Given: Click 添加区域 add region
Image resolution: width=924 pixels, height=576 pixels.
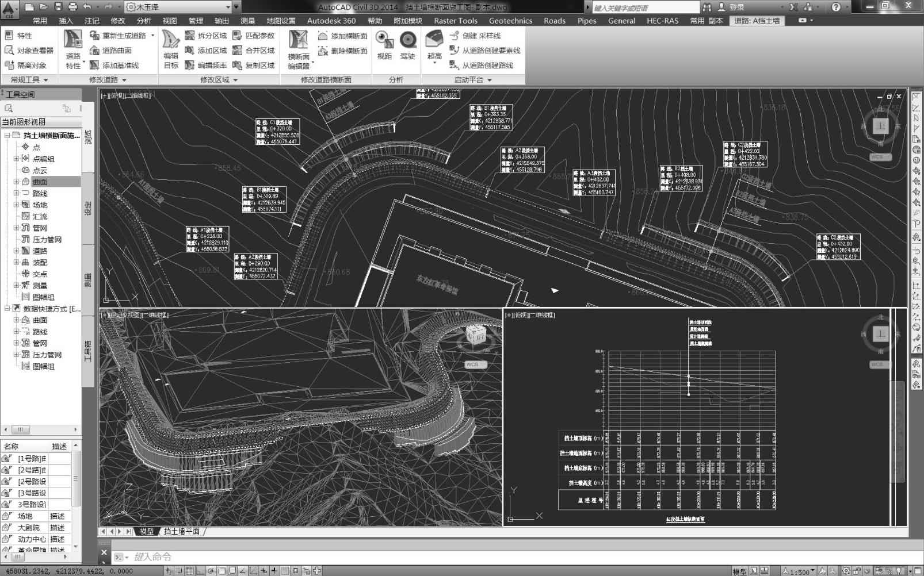Looking at the screenshot, I should coord(206,51).
